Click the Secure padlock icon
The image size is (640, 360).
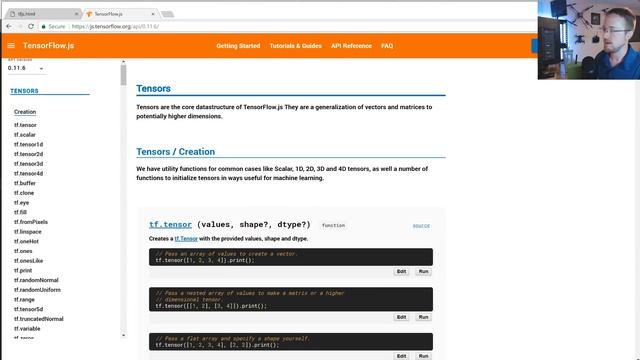tap(44, 27)
